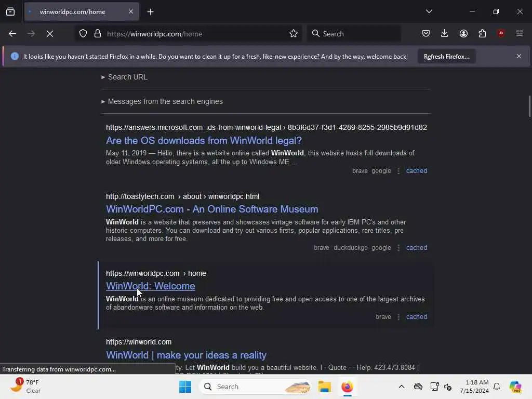Expand the Search URL section
The height and width of the screenshot is (399, 532).
click(125, 77)
